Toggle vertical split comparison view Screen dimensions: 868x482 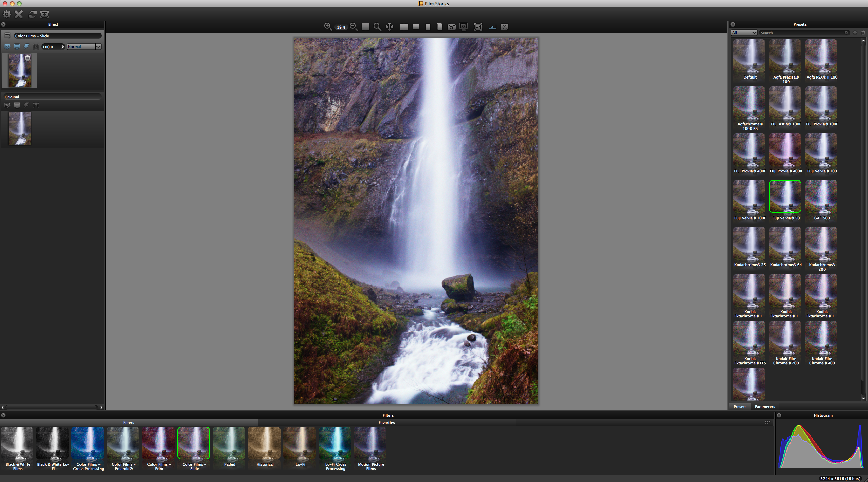416,27
